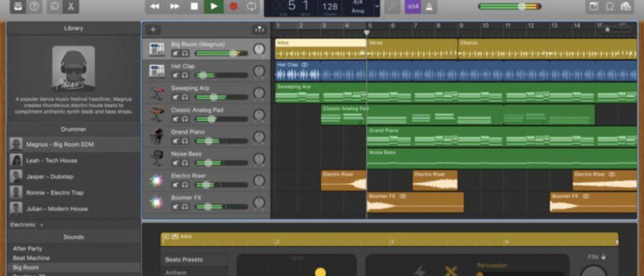Viewport: 644px width, 276px height.
Task: Mute the Hat Clap track
Action: [176, 75]
